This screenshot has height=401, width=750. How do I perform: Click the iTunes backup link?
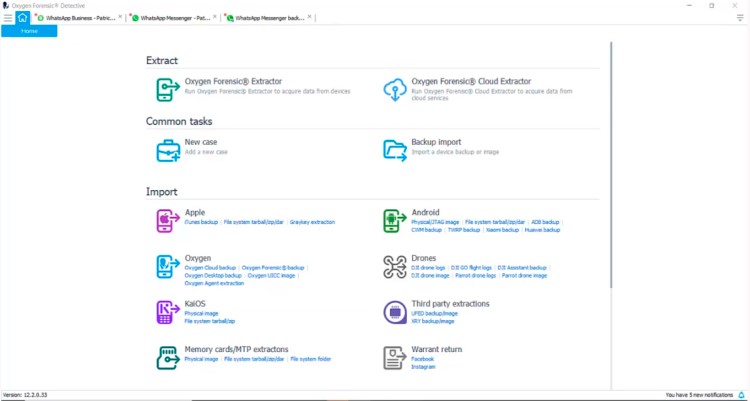pyautogui.click(x=201, y=222)
